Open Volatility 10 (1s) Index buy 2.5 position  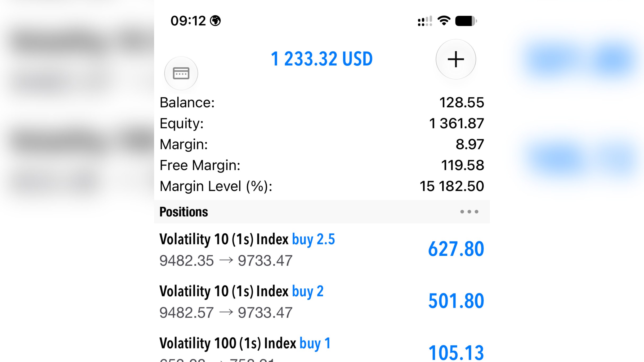[322, 250]
